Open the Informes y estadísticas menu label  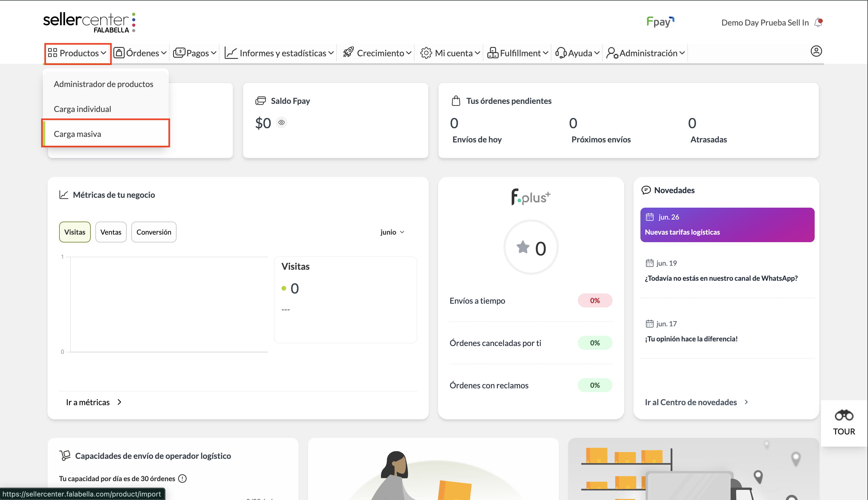[283, 53]
